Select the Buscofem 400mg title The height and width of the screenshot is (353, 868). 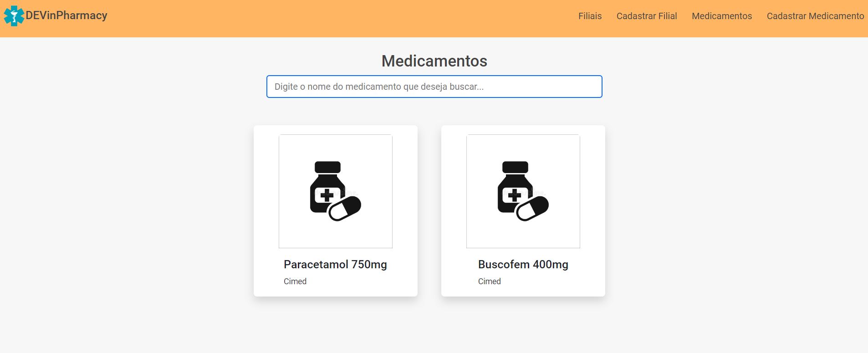pos(522,264)
